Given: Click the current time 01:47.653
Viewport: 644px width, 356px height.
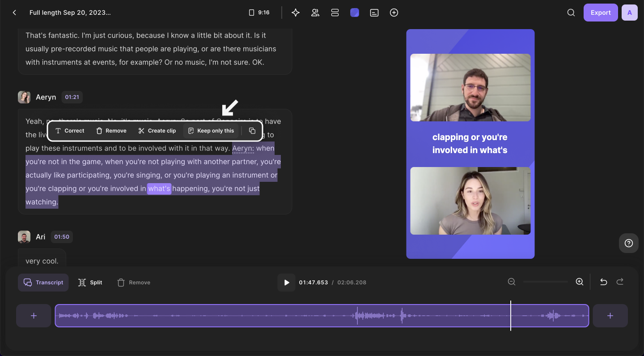Looking at the screenshot, I should (x=314, y=283).
